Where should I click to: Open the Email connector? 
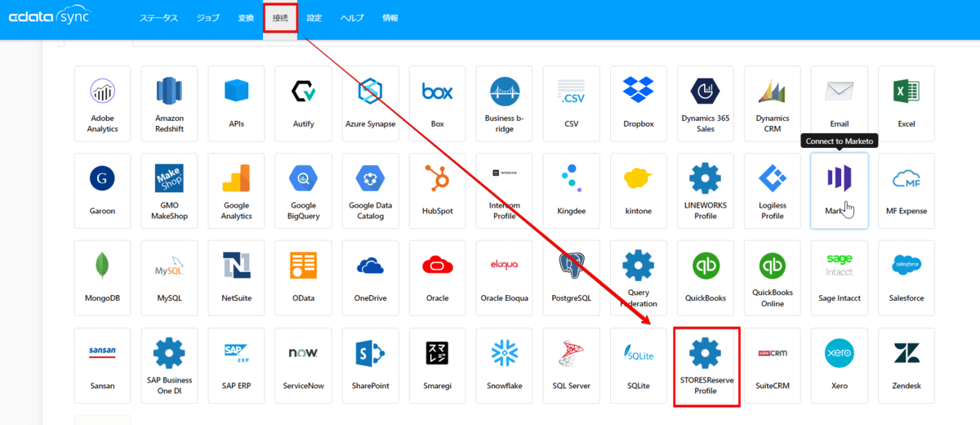click(x=839, y=104)
